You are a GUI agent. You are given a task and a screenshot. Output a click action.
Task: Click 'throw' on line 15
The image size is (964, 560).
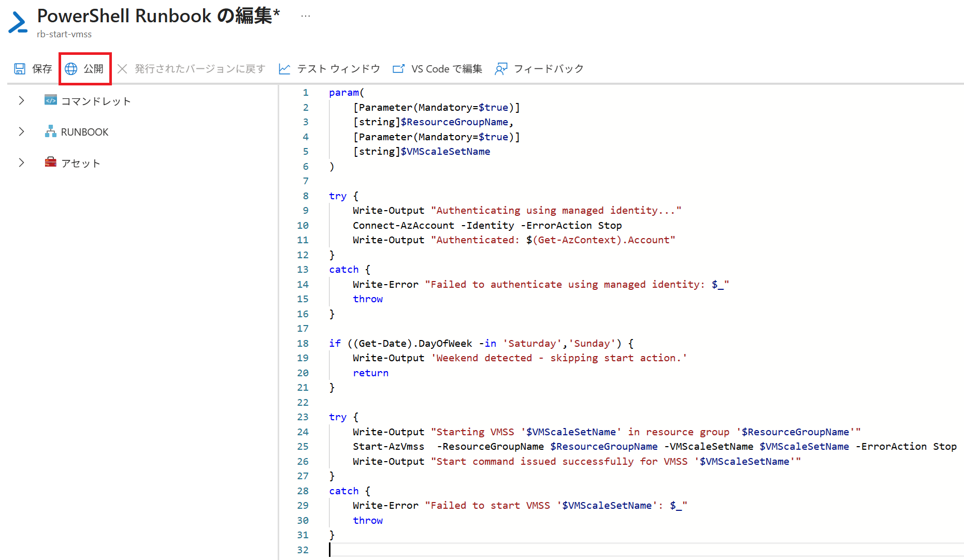tap(368, 299)
